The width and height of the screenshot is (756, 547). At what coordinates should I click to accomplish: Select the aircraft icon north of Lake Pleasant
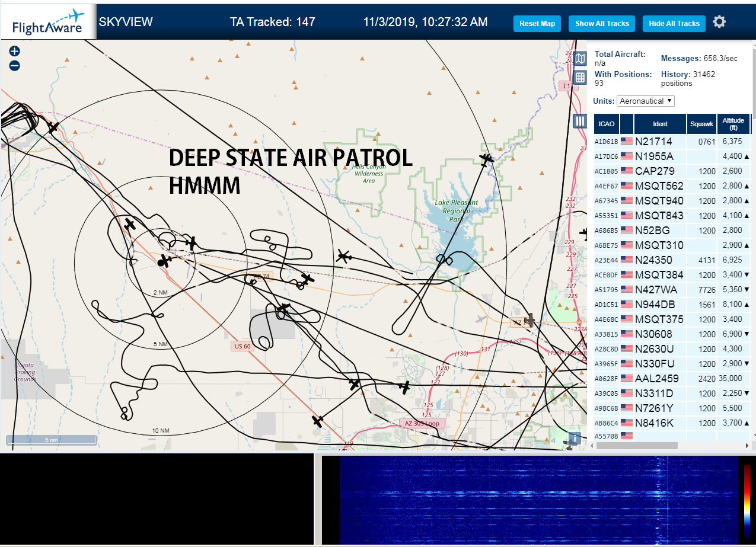tap(487, 159)
